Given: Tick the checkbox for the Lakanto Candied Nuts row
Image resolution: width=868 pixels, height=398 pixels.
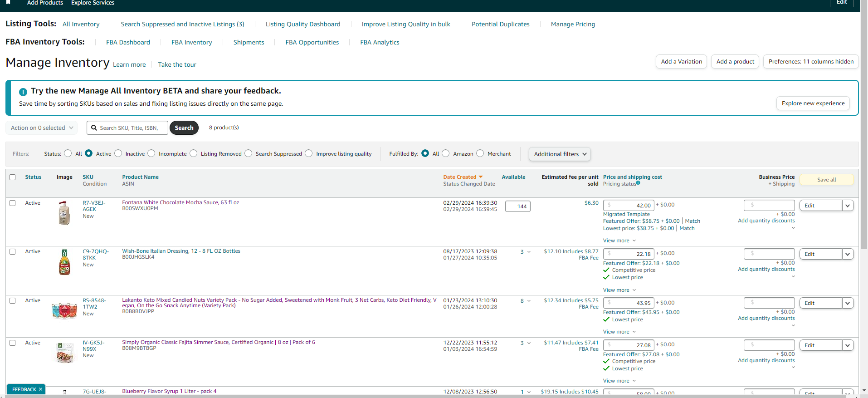Looking at the screenshot, I should 13,301.
